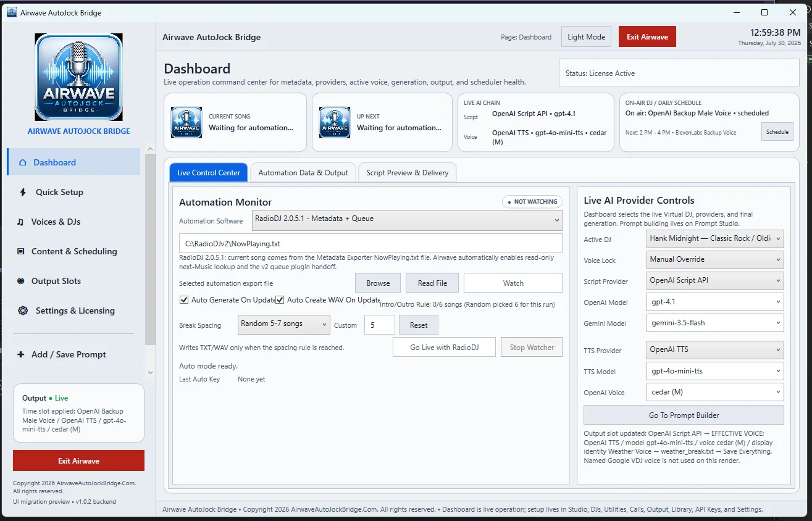The image size is (812, 521).
Task: Open the OpenAI Model dropdown
Action: coord(715,302)
